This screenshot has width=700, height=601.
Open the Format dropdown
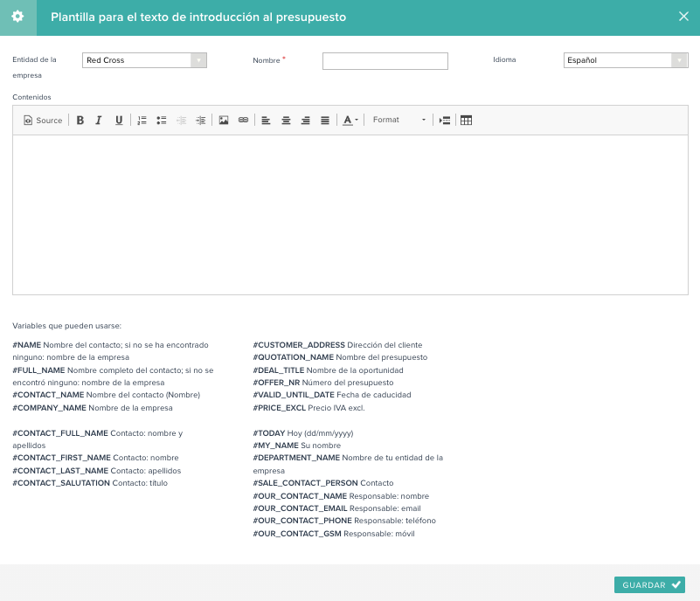(x=399, y=120)
